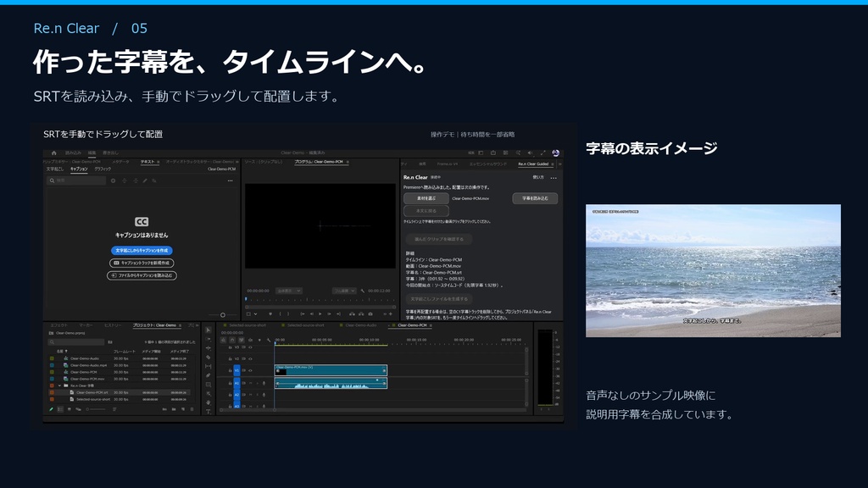Toggle visibility eye on track V2
868x488 pixels.
(x=250, y=358)
